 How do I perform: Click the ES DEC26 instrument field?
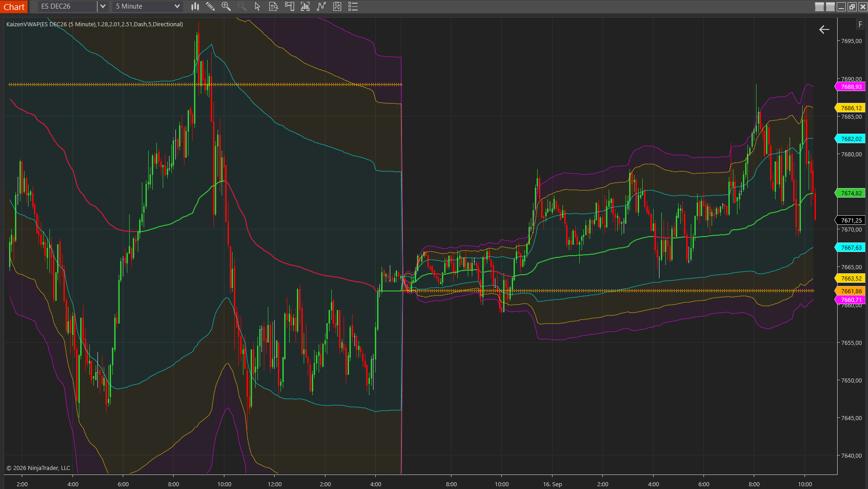click(x=68, y=6)
